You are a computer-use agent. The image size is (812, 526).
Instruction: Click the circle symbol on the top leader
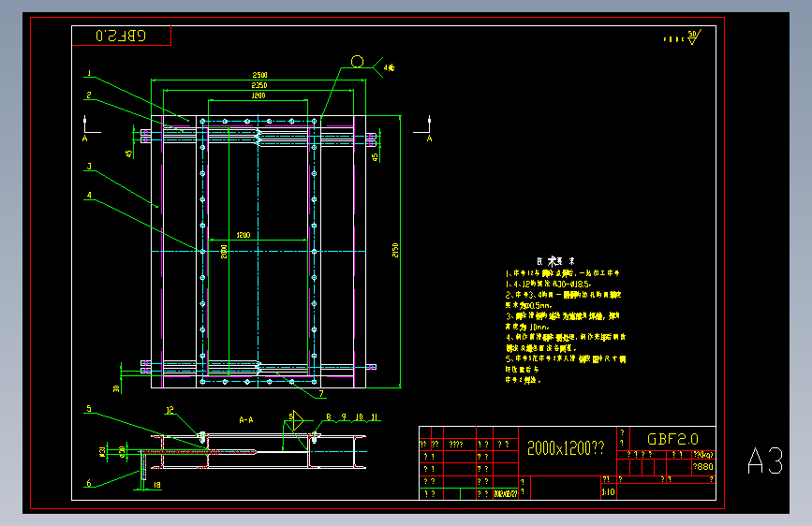[358, 62]
